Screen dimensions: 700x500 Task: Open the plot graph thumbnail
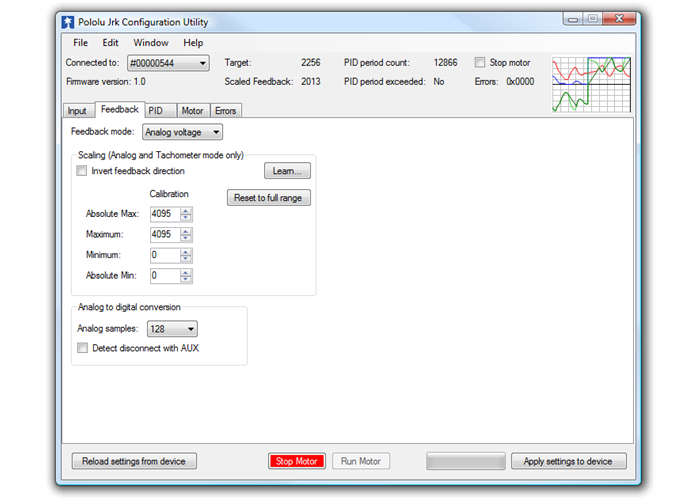(x=591, y=84)
